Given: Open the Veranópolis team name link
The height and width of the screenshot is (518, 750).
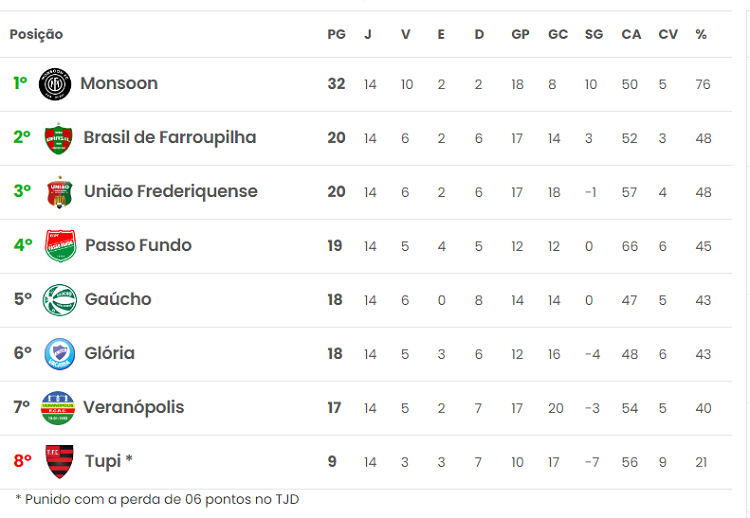Looking at the screenshot, I should (x=134, y=408).
